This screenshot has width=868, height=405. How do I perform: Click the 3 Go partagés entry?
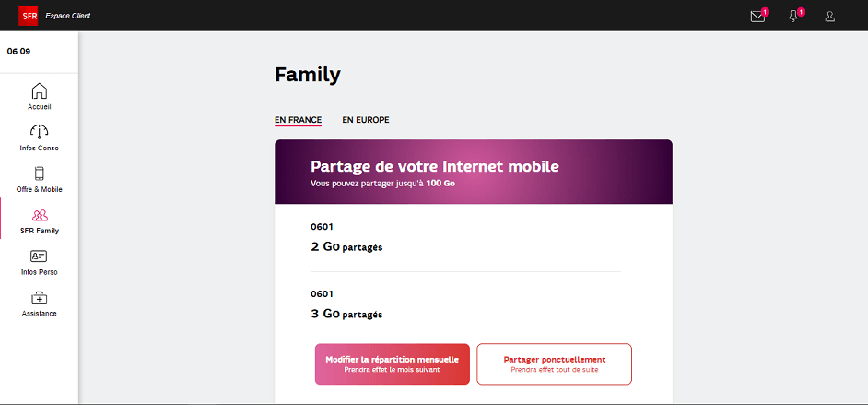click(x=346, y=314)
